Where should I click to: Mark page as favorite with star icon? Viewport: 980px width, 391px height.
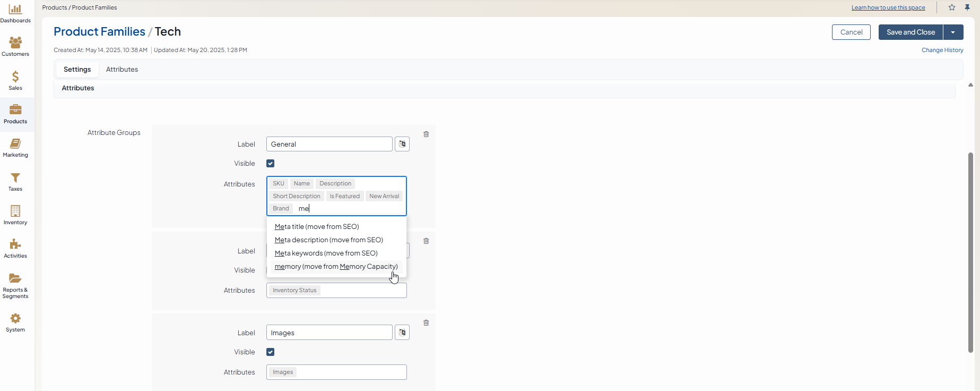click(952, 7)
